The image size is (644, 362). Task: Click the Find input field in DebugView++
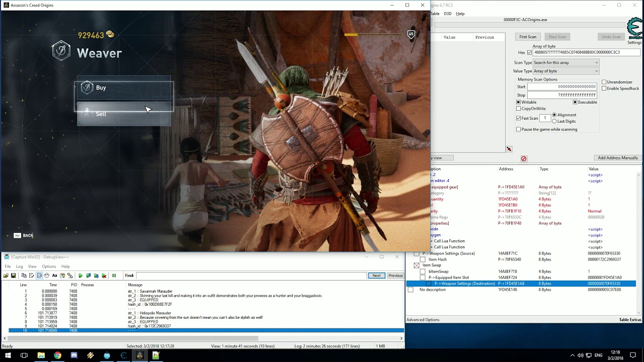(251, 276)
